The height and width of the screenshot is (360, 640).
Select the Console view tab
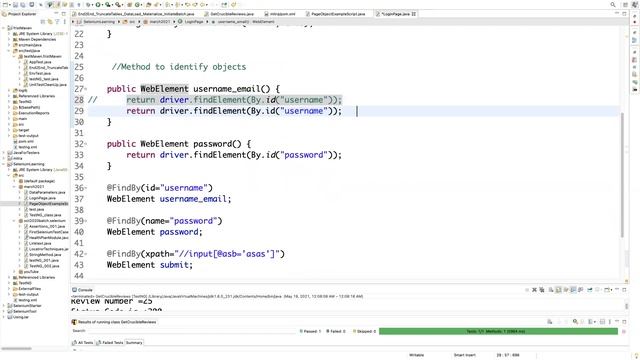coord(82,290)
